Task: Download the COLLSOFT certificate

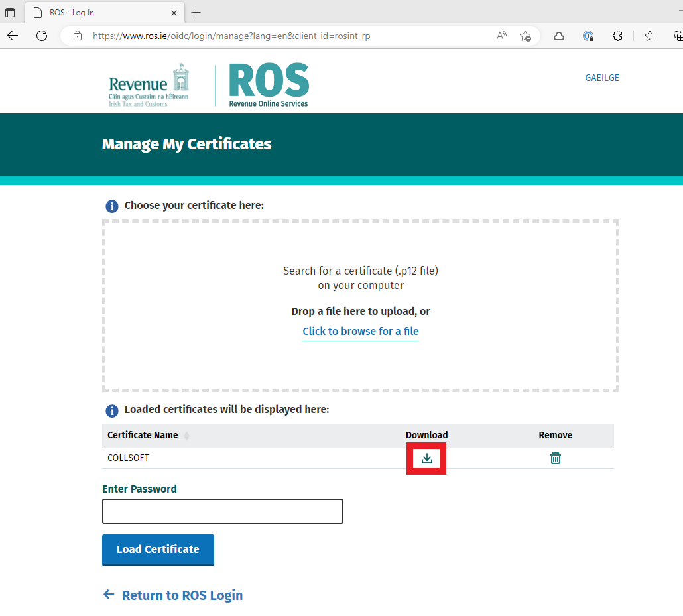Action: point(426,458)
